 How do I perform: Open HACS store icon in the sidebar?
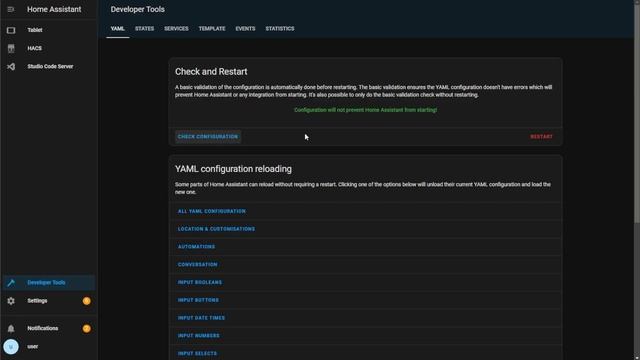(11, 48)
